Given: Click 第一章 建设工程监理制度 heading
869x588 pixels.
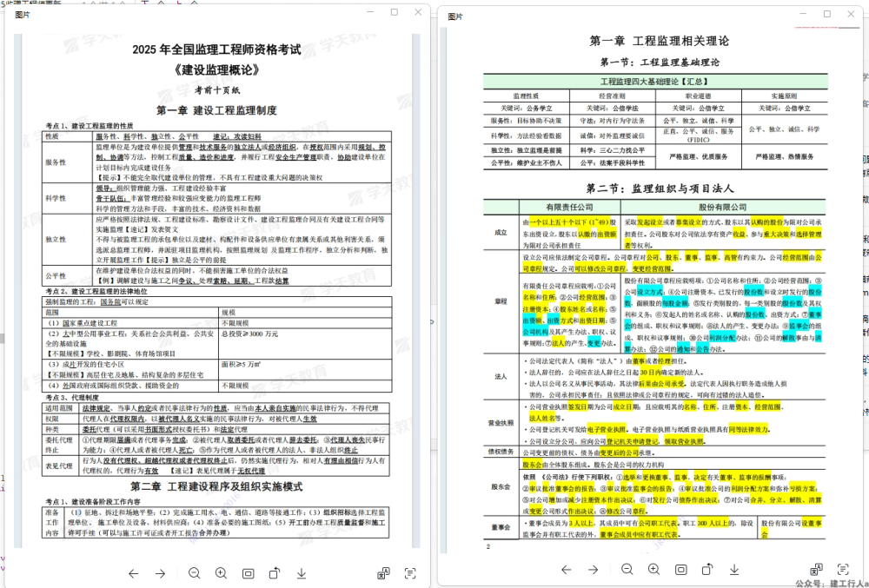Looking at the screenshot, I should coord(216,110).
